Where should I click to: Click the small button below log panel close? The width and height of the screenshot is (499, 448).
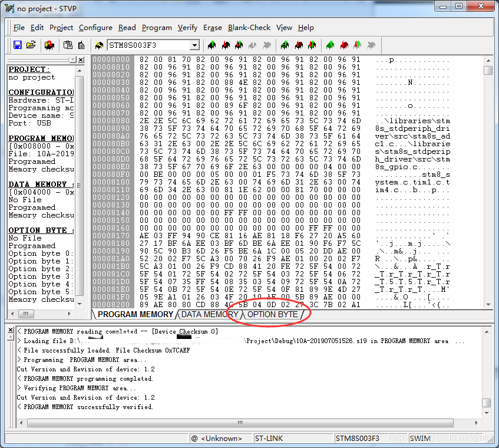[x=11, y=337]
